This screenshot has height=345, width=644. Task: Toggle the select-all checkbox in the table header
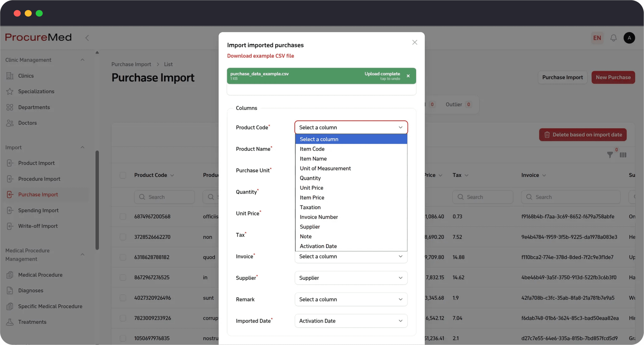[123, 175]
